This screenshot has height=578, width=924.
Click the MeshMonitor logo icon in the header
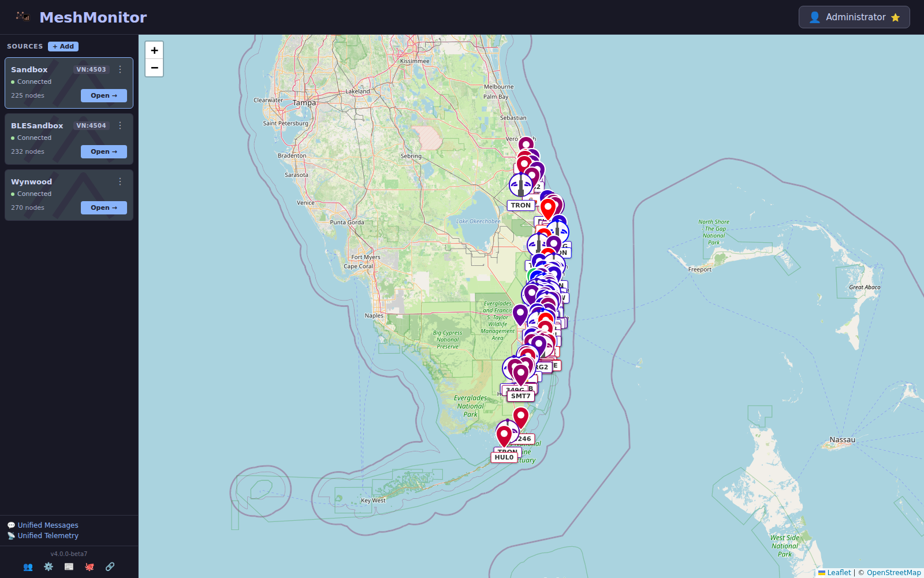(x=23, y=17)
